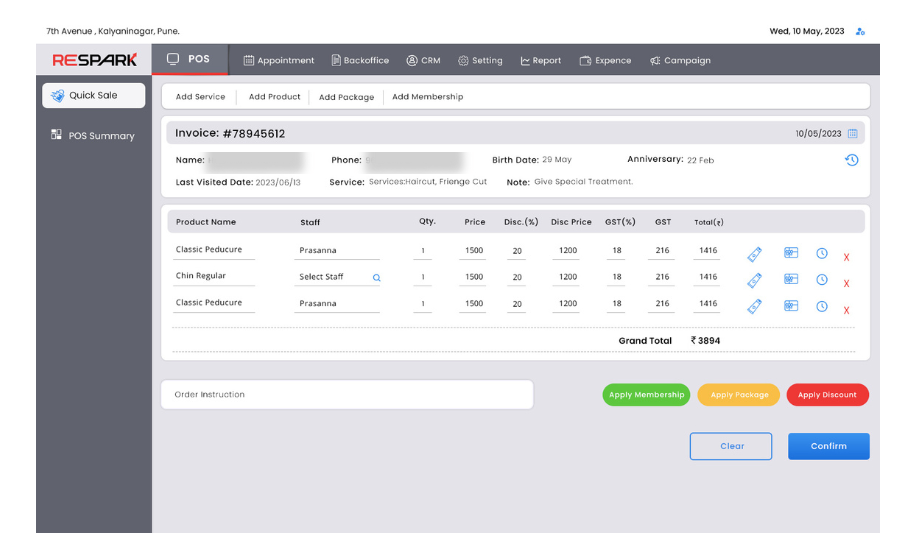Click the note Give Special Treatment
The image size is (916, 552).
coord(583,182)
